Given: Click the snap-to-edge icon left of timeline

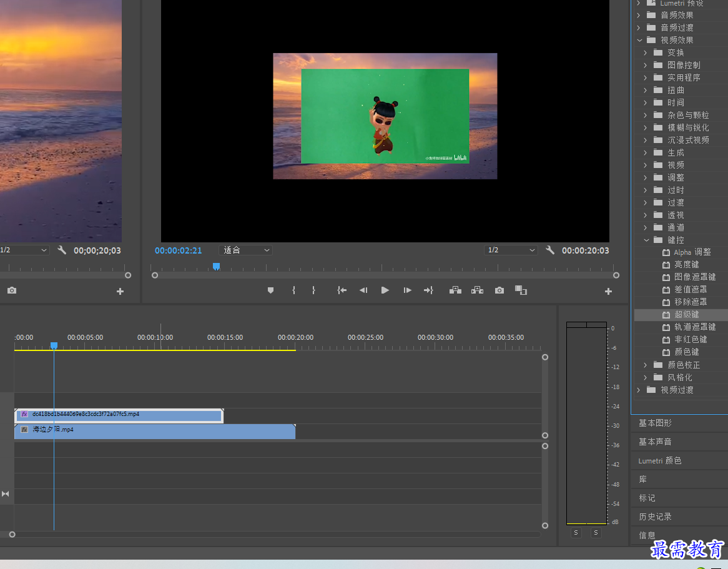Looking at the screenshot, I should [x=5, y=494].
